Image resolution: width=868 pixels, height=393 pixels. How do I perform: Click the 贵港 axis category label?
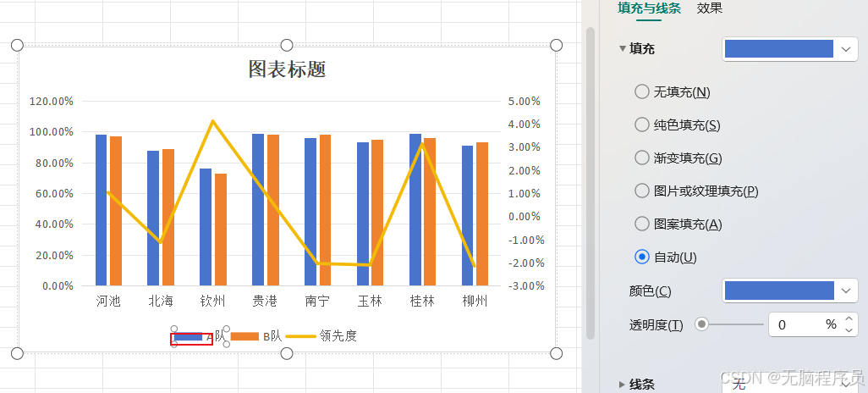(x=265, y=301)
